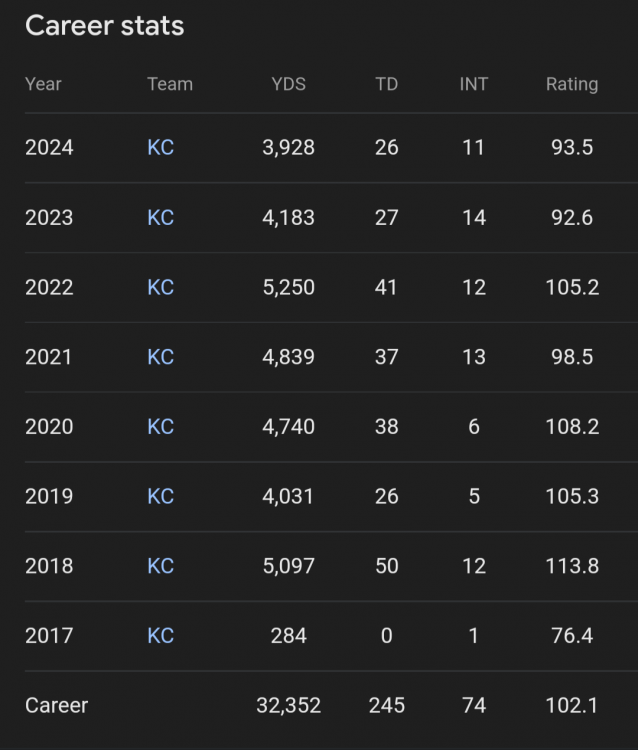638x750 pixels.
Task: Follow the KC link for 2020 season
Action: [160, 427]
